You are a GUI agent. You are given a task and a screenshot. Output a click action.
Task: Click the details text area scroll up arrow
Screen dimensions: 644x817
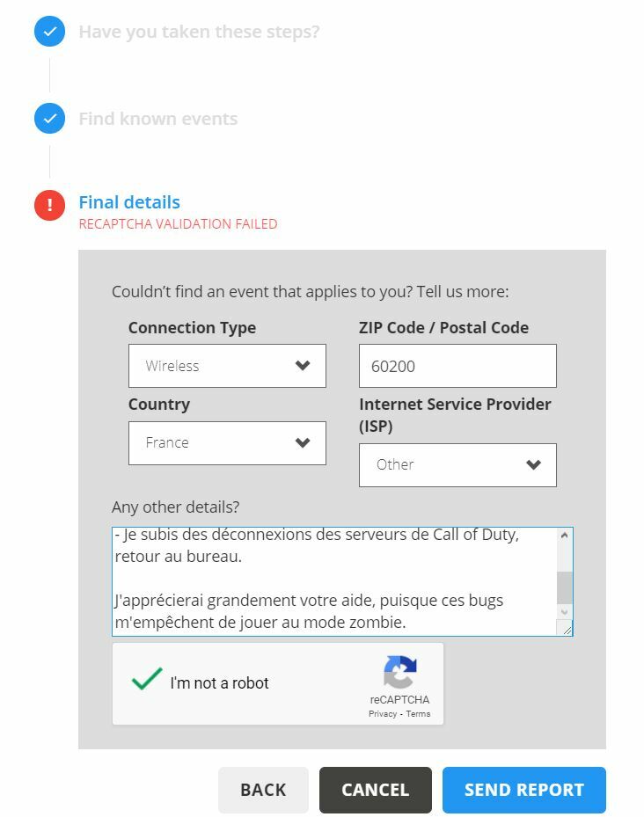click(564, 535)
